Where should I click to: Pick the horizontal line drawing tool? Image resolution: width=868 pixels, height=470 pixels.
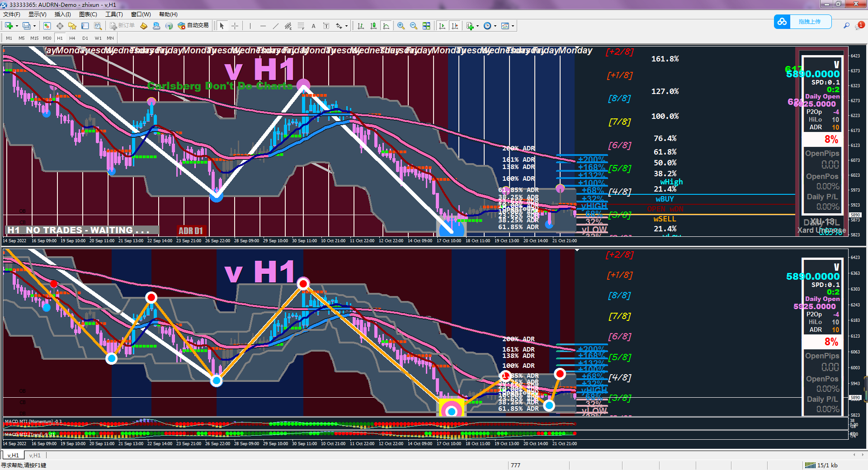pos(263,26)
